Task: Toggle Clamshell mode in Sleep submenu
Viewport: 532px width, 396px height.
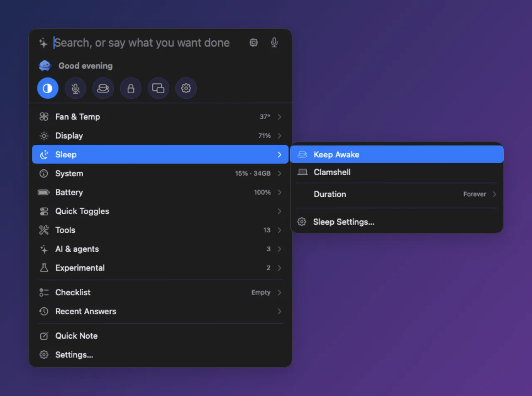Action: [x=397, y=172]
